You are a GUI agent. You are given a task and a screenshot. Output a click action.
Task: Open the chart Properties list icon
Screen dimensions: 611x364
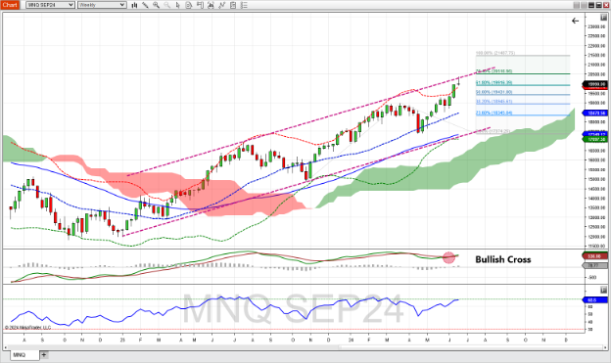pos(244,5)
